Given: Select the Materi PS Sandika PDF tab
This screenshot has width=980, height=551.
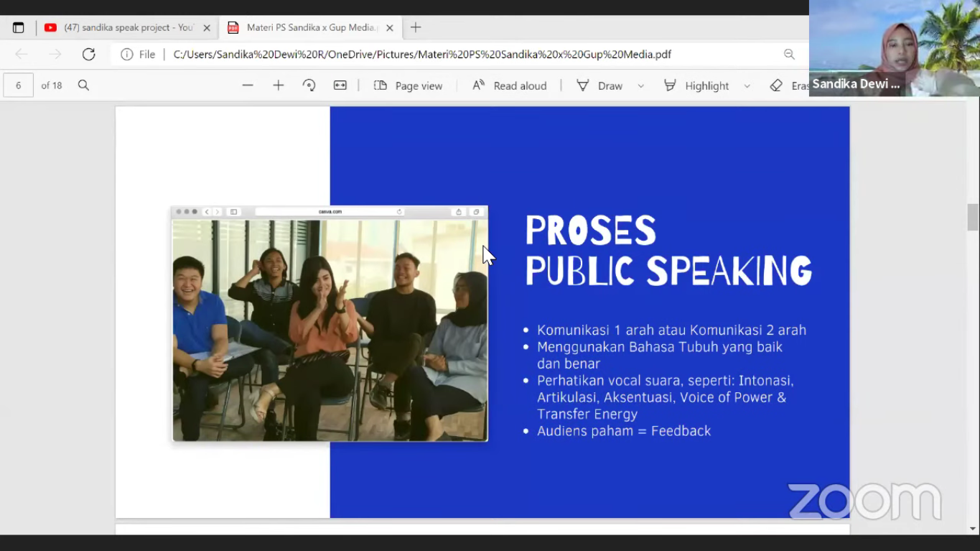Looking at the screenshot, I should (x=310, y=28).
